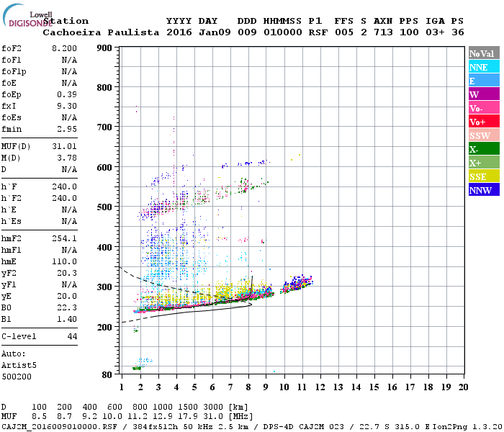Click the MUF(D) value 31.01
The height and width of the screenshot is (432, 504).
coord(64,147)
